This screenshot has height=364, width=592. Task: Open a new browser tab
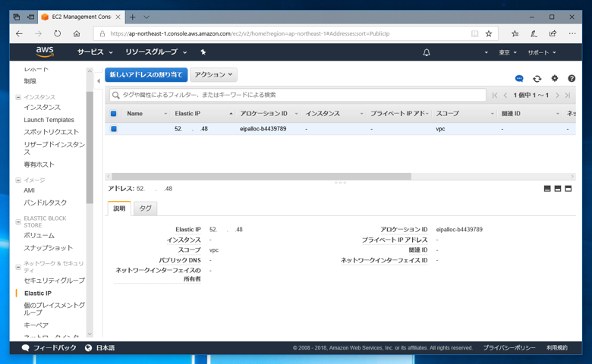(133, 17)
